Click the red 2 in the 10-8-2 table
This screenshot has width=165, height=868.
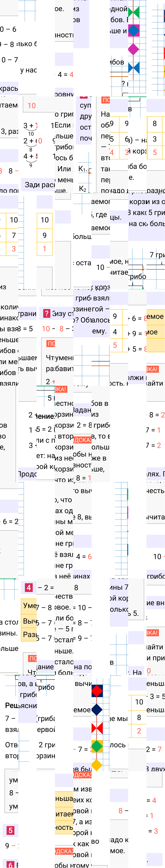tap(139, 731)
